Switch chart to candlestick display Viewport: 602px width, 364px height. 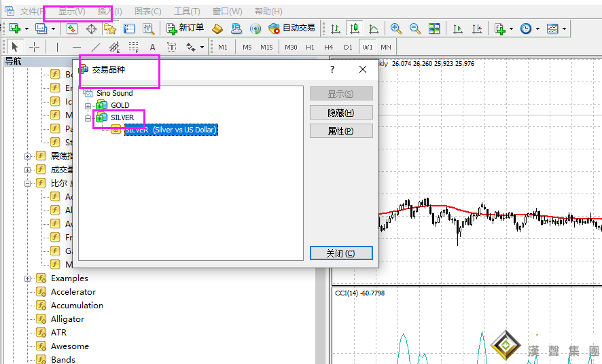354,29
